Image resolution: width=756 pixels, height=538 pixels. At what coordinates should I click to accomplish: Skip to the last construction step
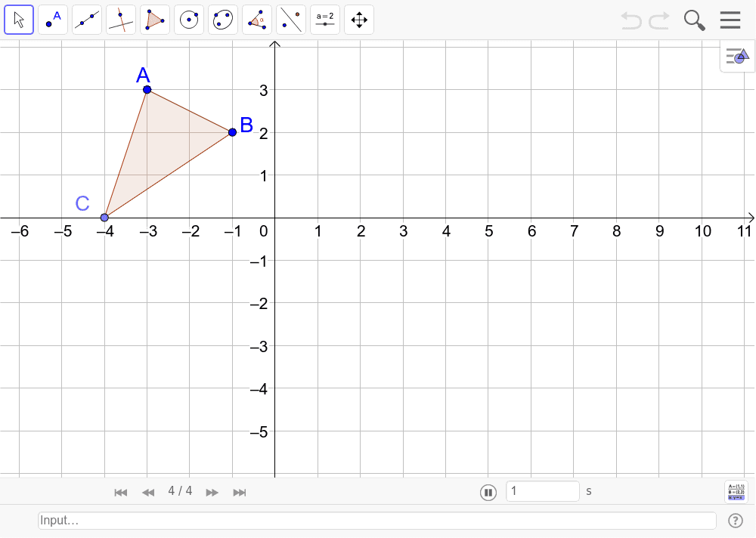pos(240,492)
